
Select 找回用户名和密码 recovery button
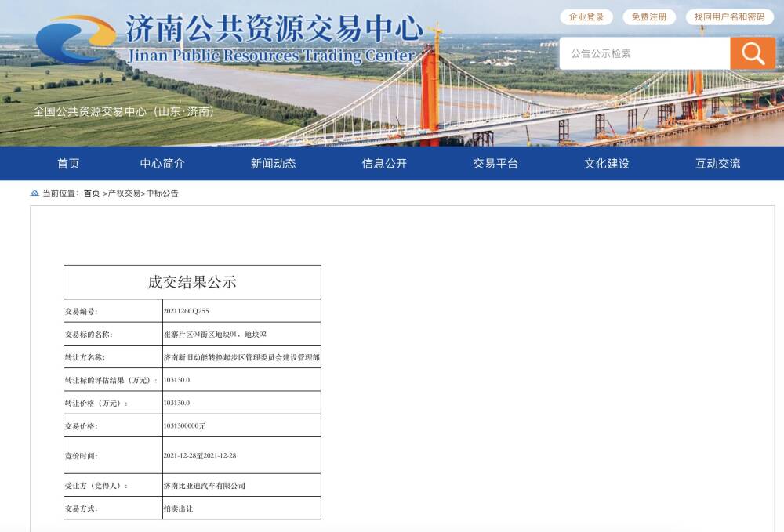(729, 17)
